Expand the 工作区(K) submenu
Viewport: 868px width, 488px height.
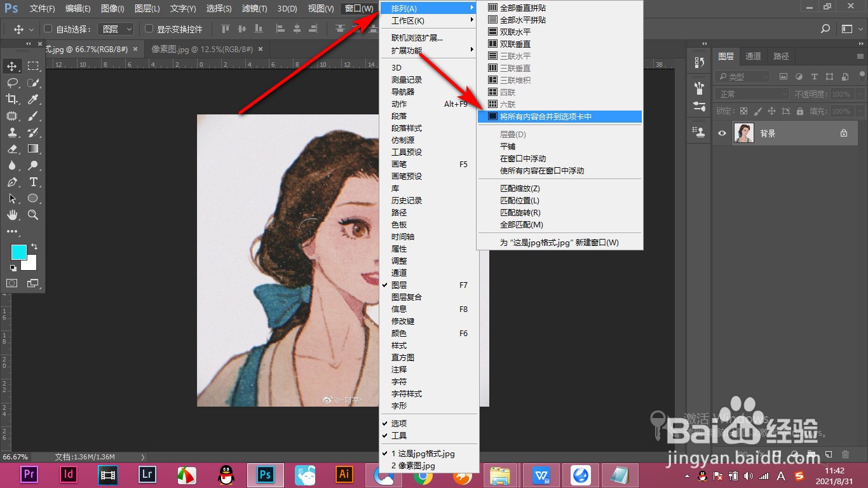pos(429,20)
